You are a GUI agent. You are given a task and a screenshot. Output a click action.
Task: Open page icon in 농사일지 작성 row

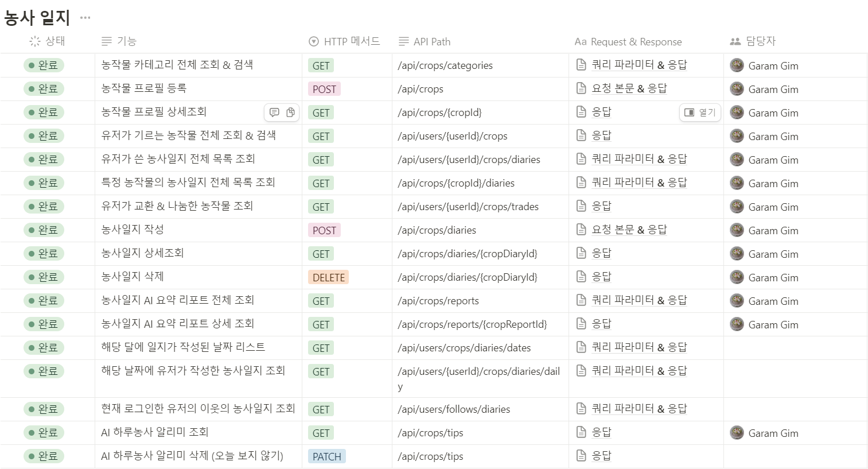click(x=581, y=230)
